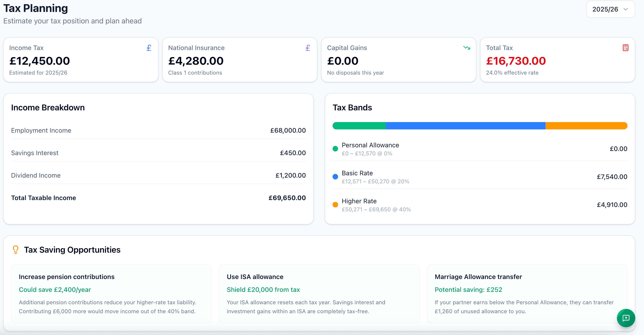644x335 pixels.
Task: Click the chevron beside 2025/26
Action: 626,9
